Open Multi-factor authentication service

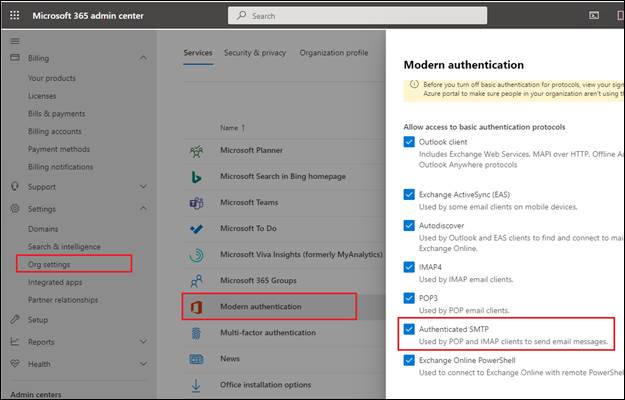tap(267, 332)
